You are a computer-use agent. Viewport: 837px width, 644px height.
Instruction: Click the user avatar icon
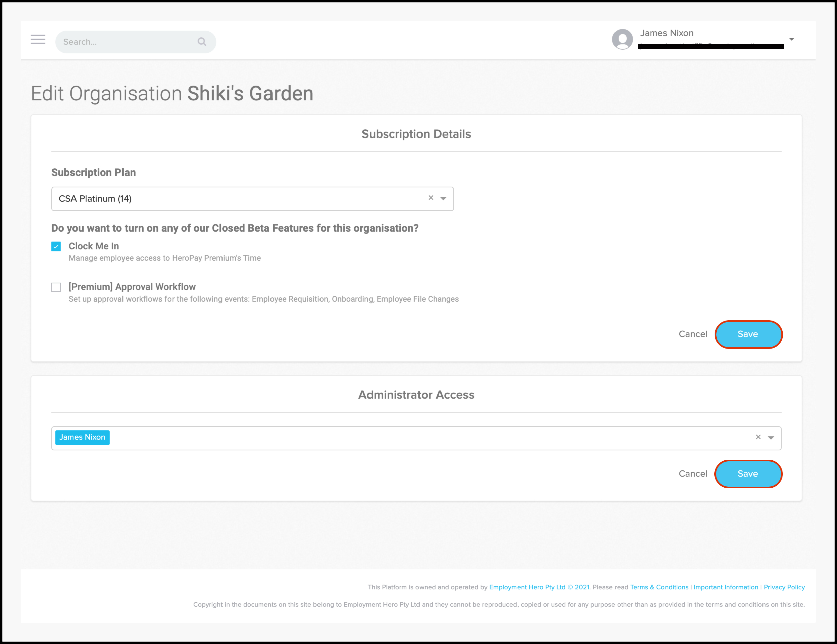(x=622, y=39)
